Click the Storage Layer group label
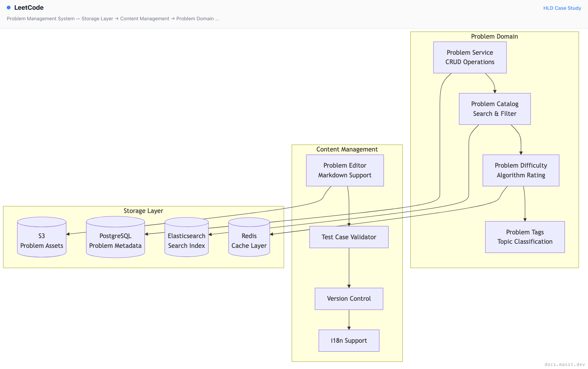The image size is (588, 369). pos(143,211)
